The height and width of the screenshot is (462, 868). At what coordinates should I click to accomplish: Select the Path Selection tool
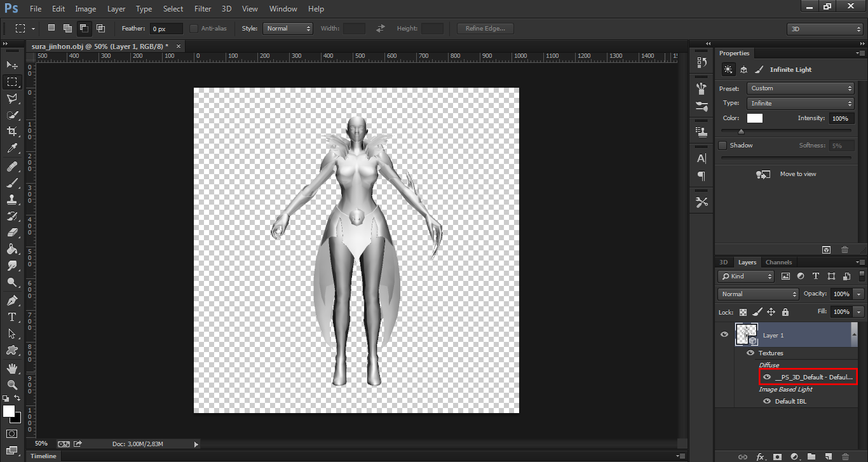[12, 333]
